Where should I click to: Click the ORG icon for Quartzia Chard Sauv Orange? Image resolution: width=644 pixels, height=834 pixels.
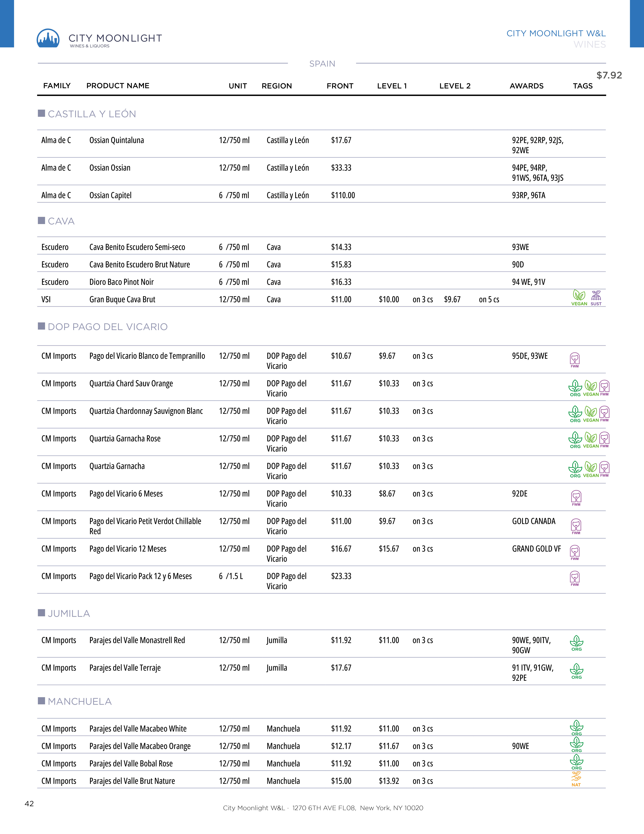pos(575,388)
